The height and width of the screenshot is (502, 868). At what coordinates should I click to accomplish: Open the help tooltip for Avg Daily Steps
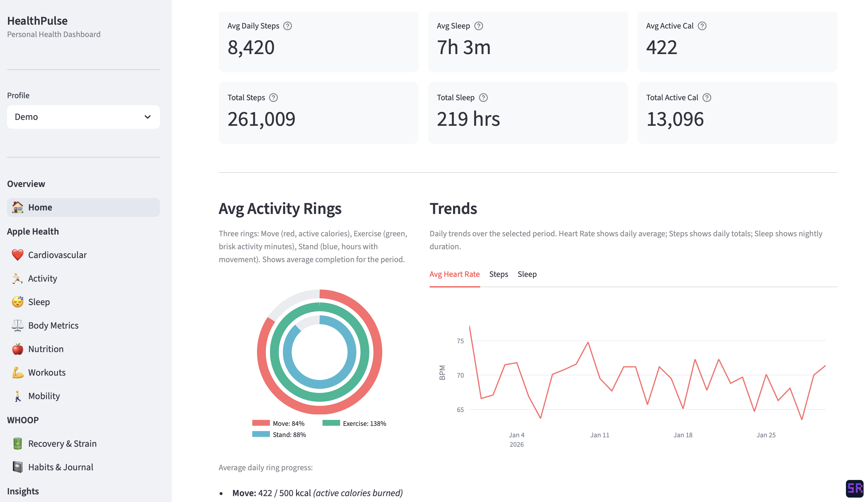pos(288,26)
